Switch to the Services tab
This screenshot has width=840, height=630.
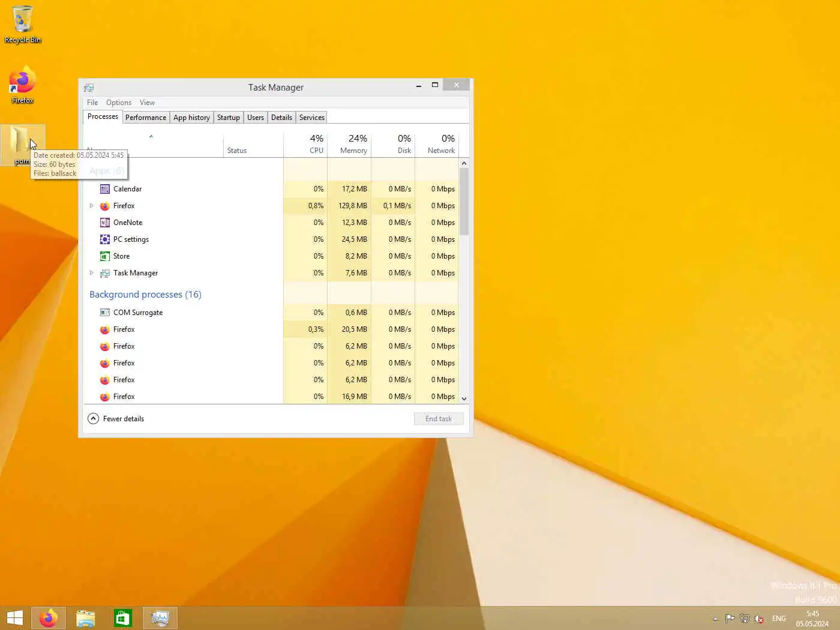tap(312, 118)
